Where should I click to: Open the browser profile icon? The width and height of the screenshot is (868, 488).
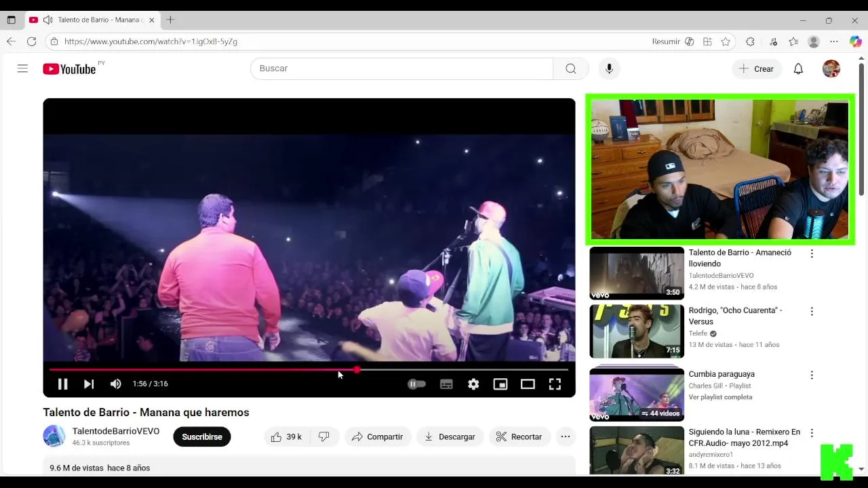pyautogui.click(x=814, y=41)
